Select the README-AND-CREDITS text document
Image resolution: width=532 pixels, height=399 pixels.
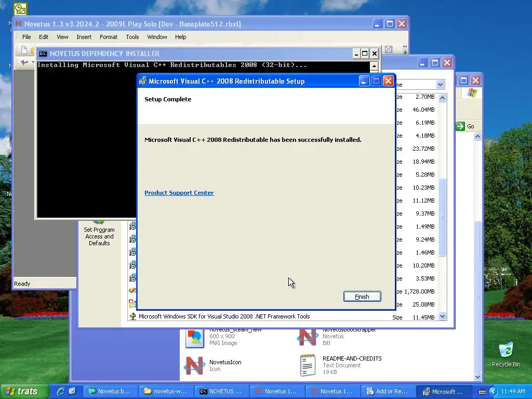click(340, 365)
